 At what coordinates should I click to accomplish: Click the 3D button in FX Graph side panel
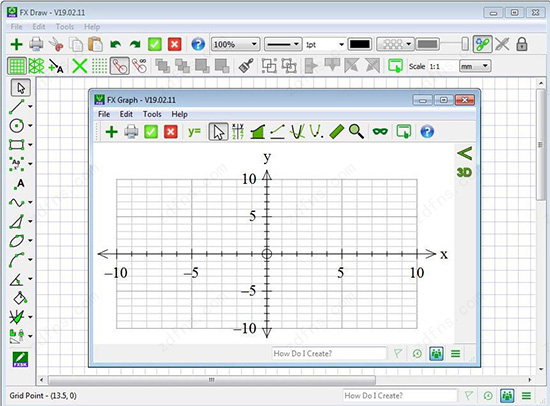click(x=464, y=172)
